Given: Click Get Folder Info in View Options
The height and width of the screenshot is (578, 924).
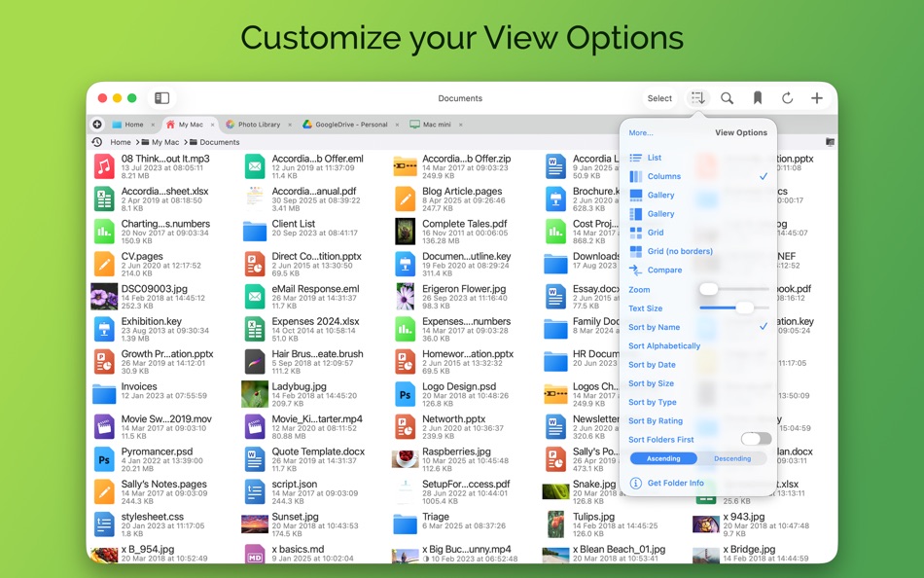Looking at the screenshot, I should 675,483.
